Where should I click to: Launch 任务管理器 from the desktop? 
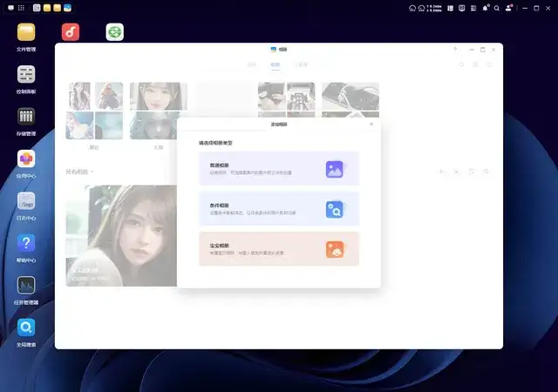26,285
